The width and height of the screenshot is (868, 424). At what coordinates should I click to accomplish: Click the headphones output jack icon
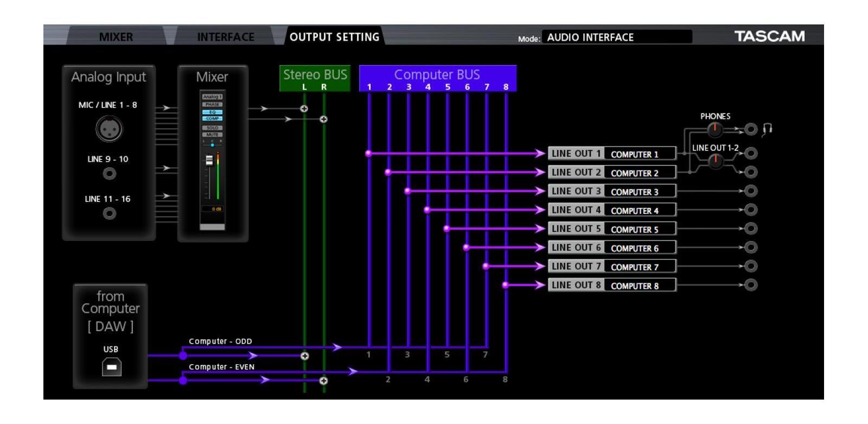click(x=751, y=129)
